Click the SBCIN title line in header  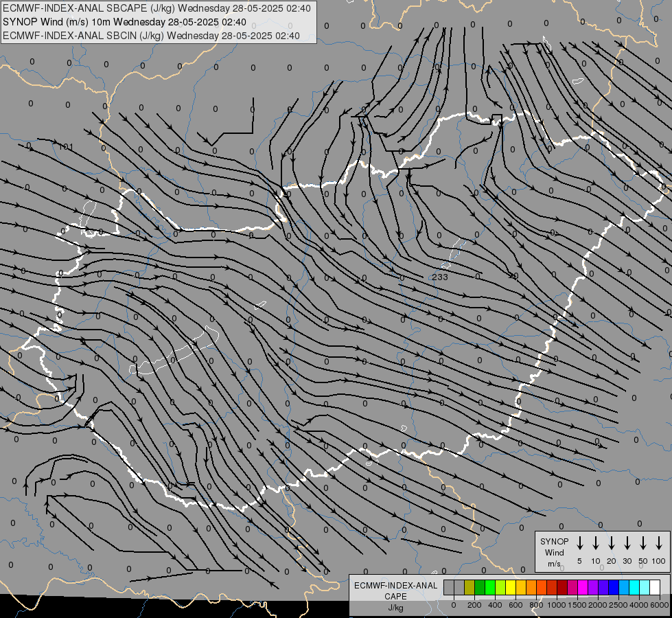point(151,36)
